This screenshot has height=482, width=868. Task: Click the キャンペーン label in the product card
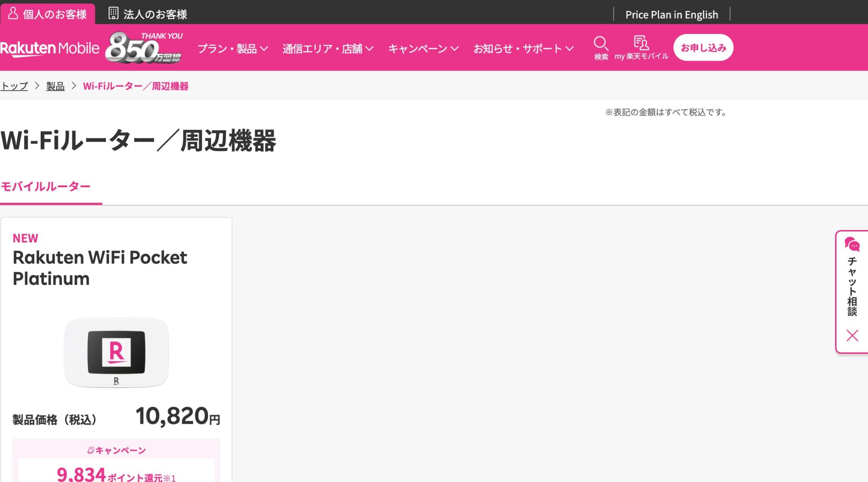[116, 450]
